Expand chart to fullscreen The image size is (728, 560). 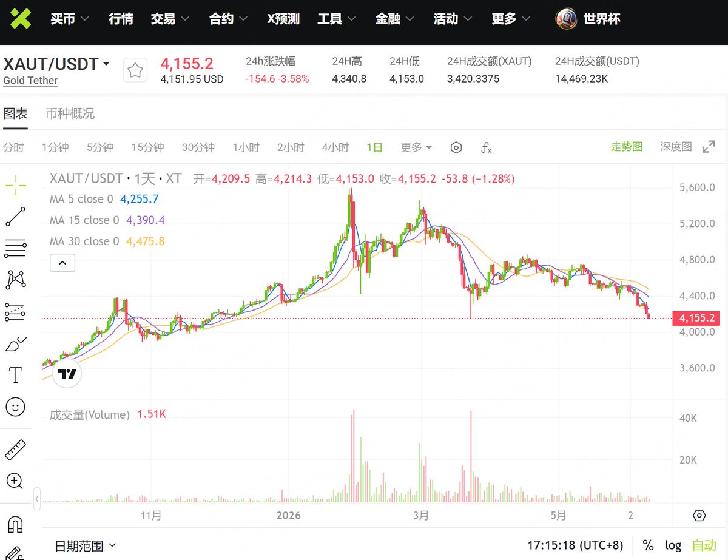click(709, 147)
